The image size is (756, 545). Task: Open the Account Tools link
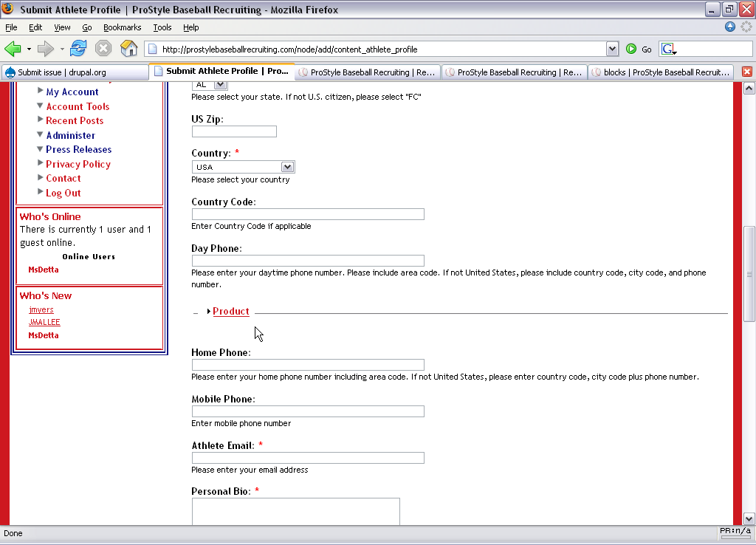pyautogui.click(x=78, y=106)
